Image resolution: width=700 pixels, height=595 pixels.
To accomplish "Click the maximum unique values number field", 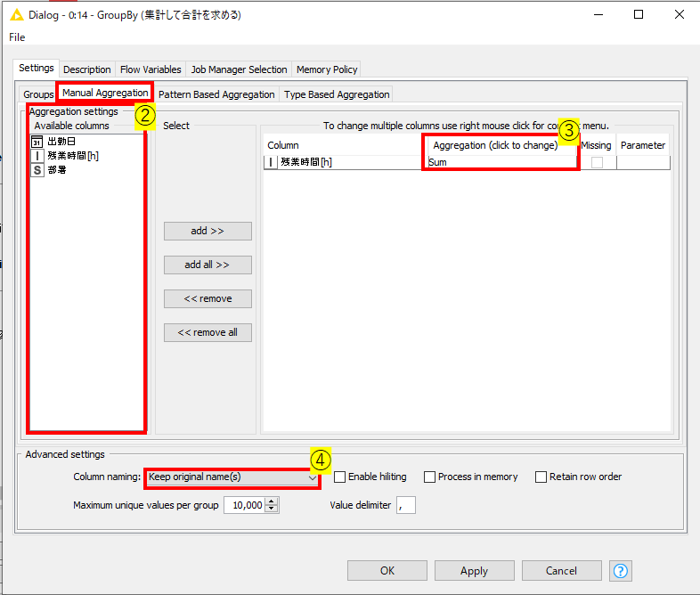I will click(245, 505).
